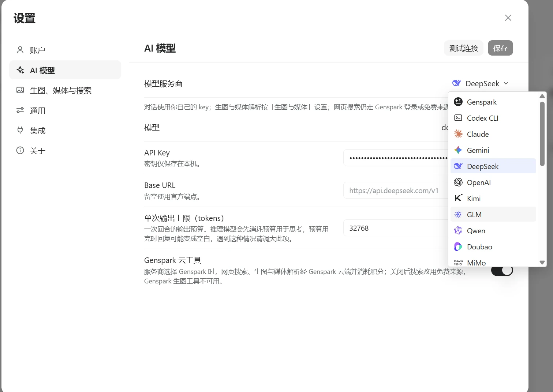The height and width of the screenshot is (392, 553).
Task: Click the provider list scroll-up arrow
Action: click(542, 96)
